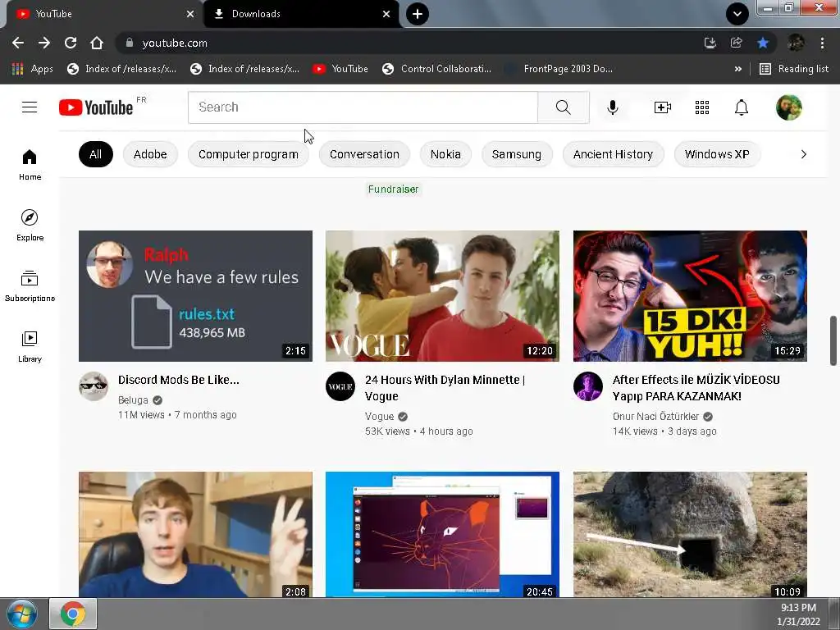This screenshot has height=630, width=840.
Task: Open a new tab with plus button
Action: [x=418, y=14]
